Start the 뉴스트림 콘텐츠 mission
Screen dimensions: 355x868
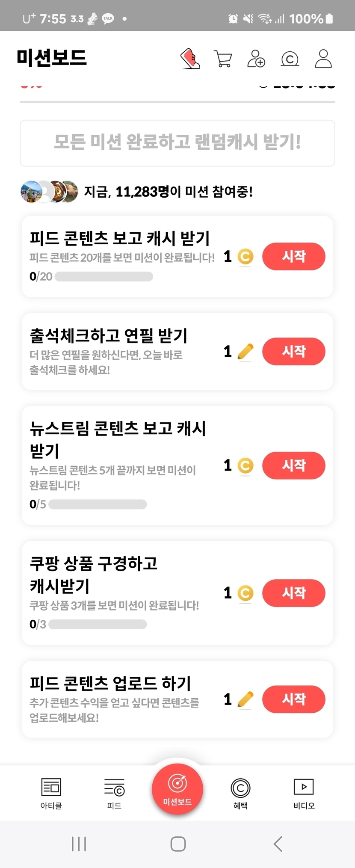coord(293,465)
